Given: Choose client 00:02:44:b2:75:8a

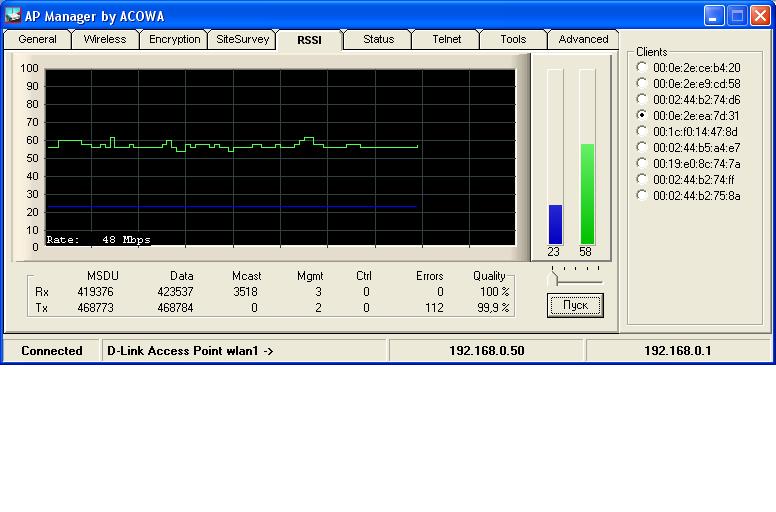Looking at the screenshot, I should tap(641, 196).
